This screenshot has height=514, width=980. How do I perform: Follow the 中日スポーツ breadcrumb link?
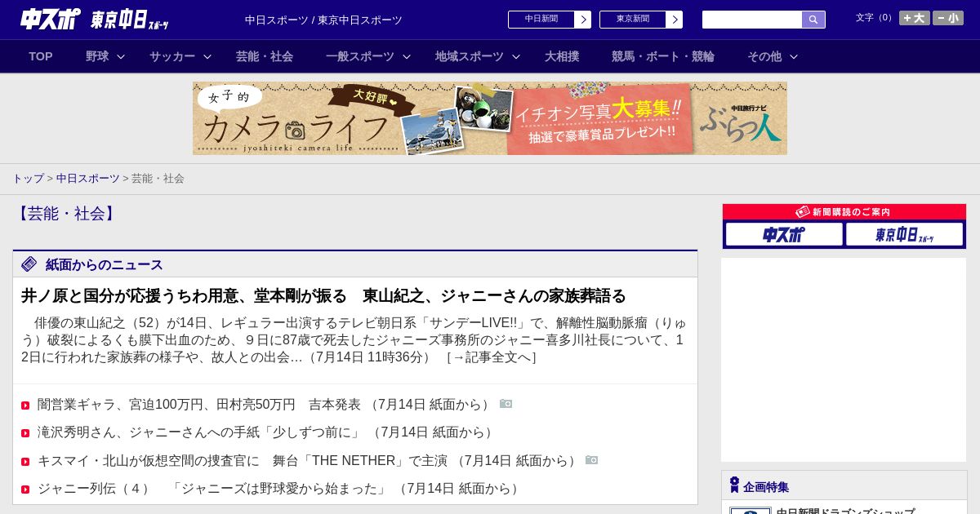pos(88,178)
